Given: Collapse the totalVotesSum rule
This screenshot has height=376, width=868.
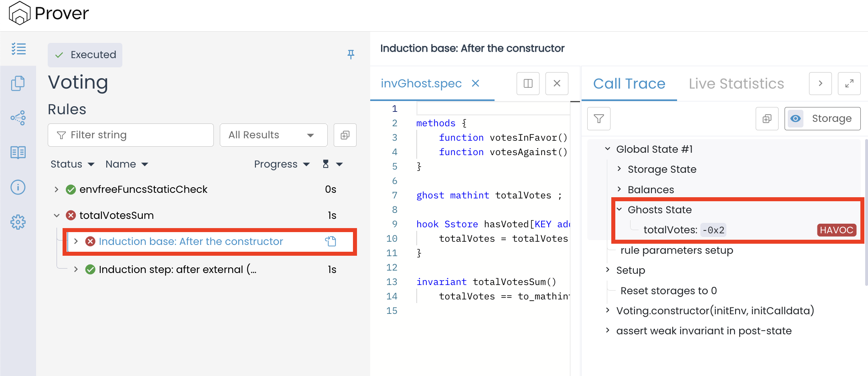Looking at the screenshot, I should tap(57, 216).
